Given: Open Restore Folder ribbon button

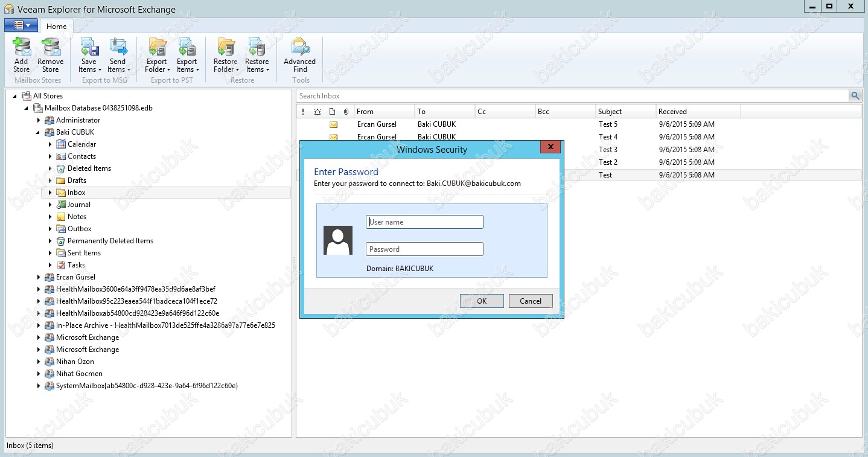Looking at the screenshot, I should click(226, 55).
